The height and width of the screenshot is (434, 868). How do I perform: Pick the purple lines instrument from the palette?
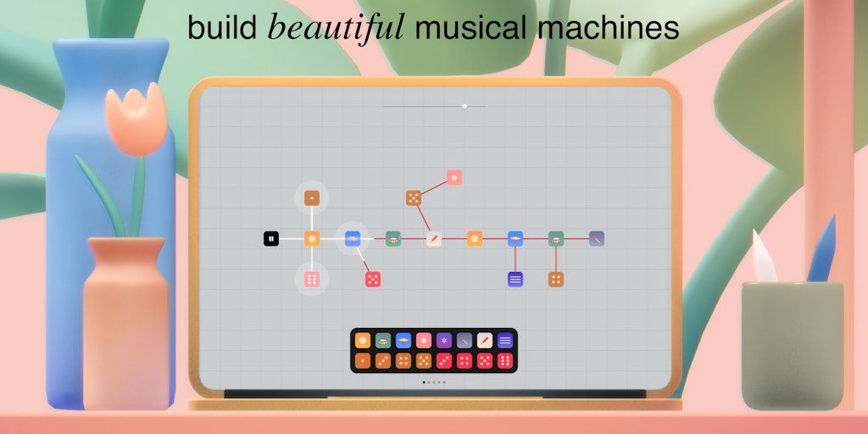coord(505,341)
